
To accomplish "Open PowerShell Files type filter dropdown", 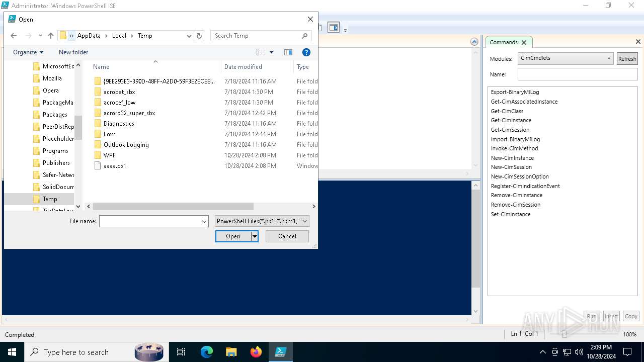I will coord(262,221).
